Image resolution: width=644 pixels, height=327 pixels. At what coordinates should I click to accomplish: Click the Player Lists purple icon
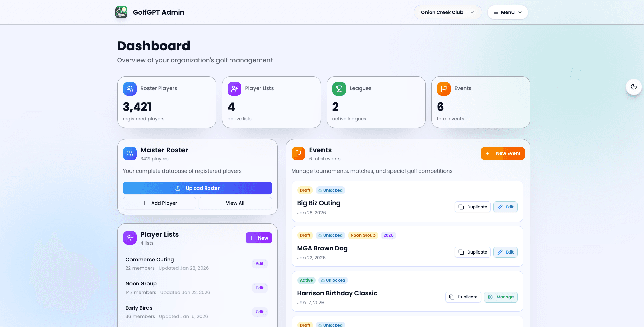coord(234,88)
